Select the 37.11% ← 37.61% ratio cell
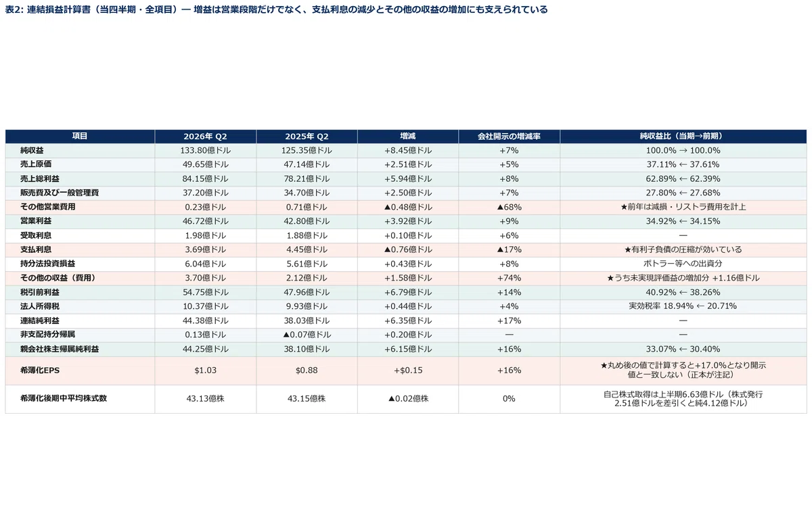This screenshot has width=812, height=526. [x=683, y=164]
